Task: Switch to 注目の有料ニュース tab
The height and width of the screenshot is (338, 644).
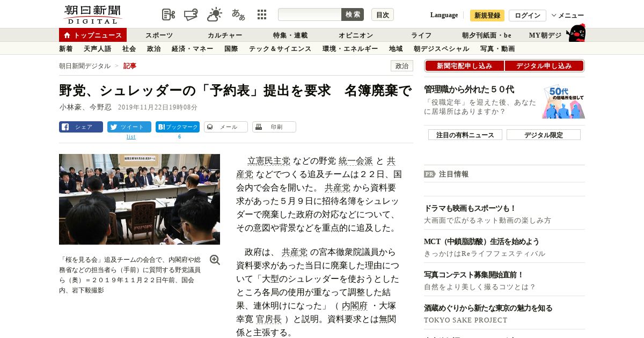Action: coord(465,135)
